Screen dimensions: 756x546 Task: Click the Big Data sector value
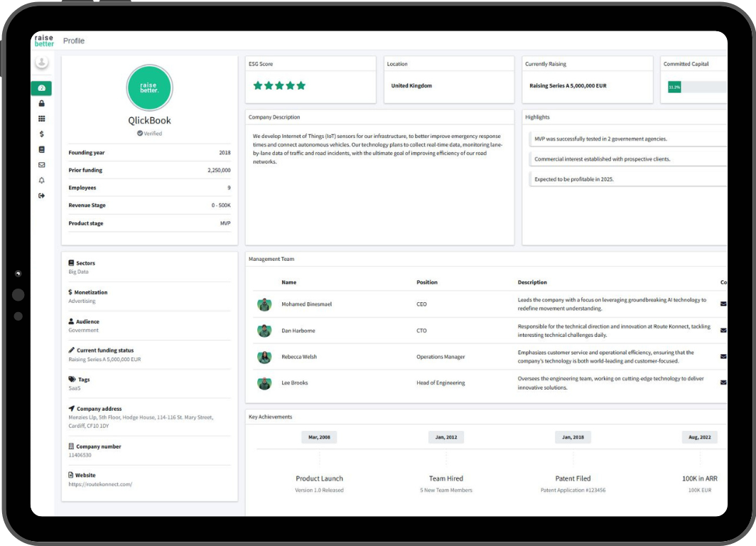(79, 272)
